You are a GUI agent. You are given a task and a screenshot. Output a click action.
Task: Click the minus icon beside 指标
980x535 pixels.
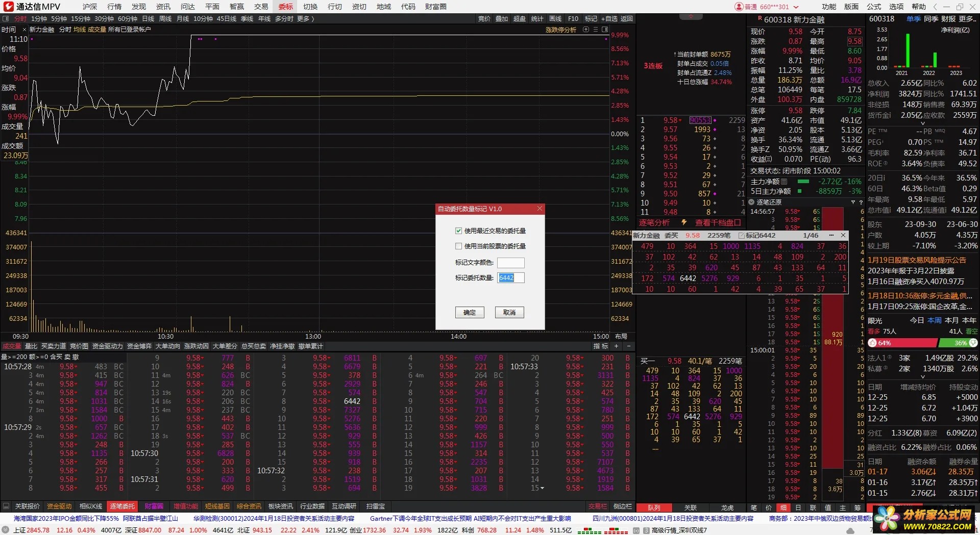tap(628, 346)
